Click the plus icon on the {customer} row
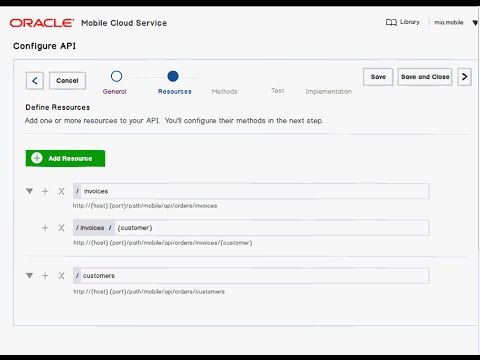 click(45, 228)
